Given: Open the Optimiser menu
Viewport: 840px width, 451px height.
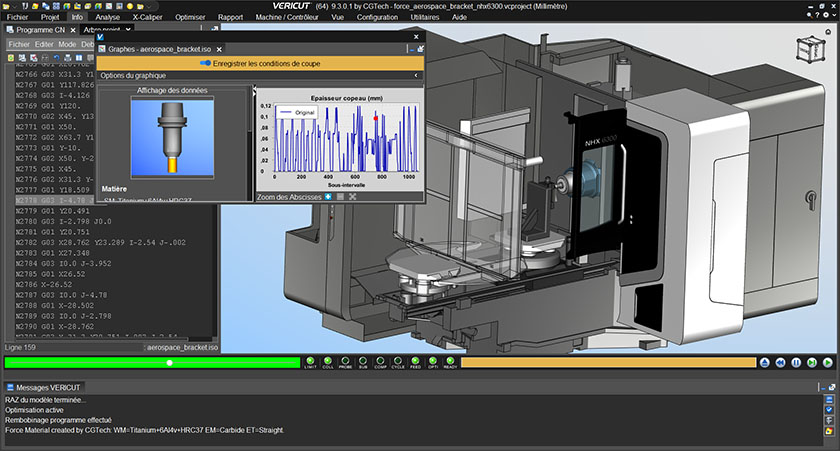Looking at the screenshot, I should click(189, 17).
